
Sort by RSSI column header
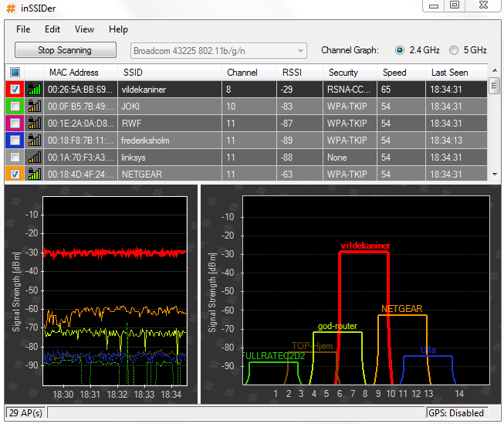point(299,73)
